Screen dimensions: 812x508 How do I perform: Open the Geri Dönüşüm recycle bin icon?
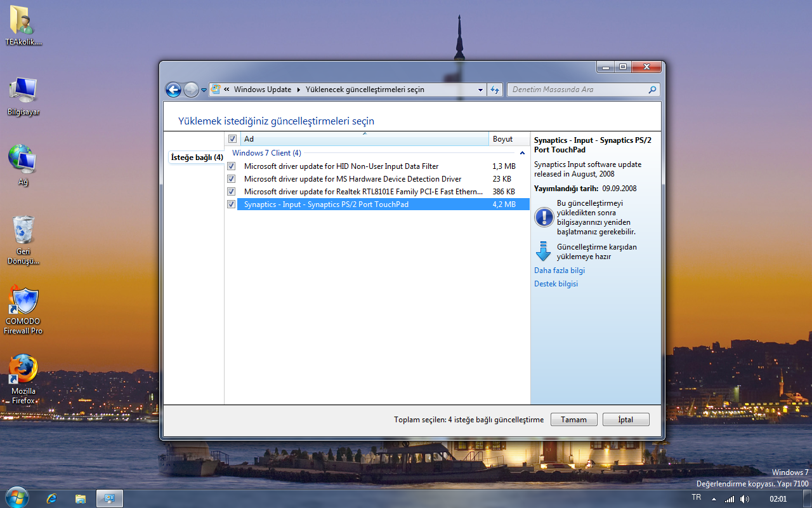point(23,240)
